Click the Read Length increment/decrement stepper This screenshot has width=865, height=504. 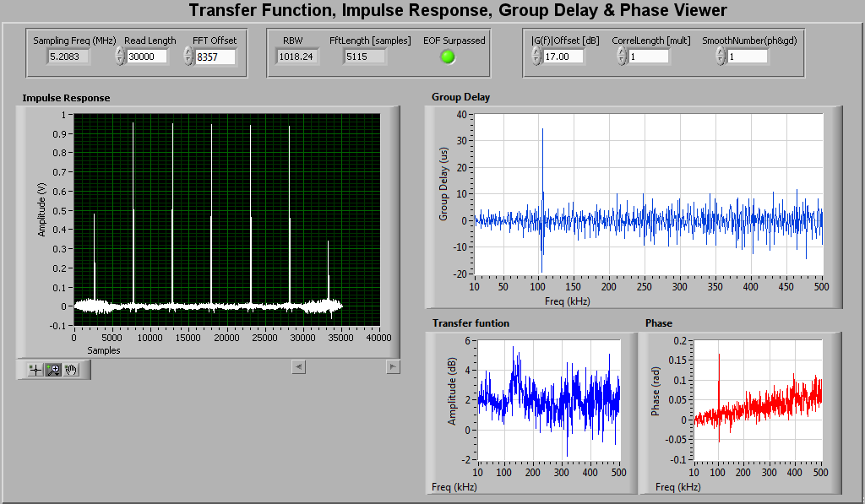119,57
